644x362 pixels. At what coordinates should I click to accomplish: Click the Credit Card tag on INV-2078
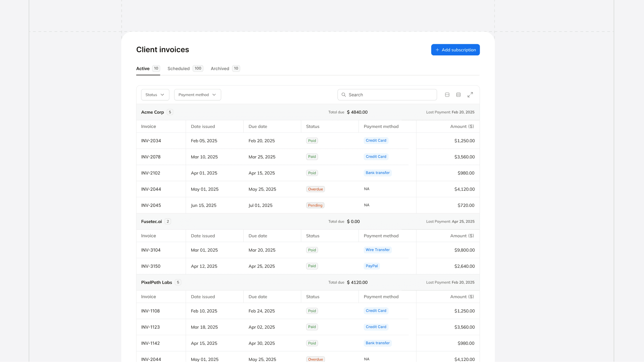[x=376, y=157]
